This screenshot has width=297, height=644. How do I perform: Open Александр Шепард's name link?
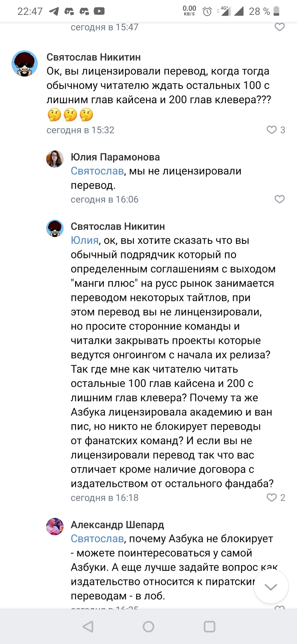click(117, 525)
